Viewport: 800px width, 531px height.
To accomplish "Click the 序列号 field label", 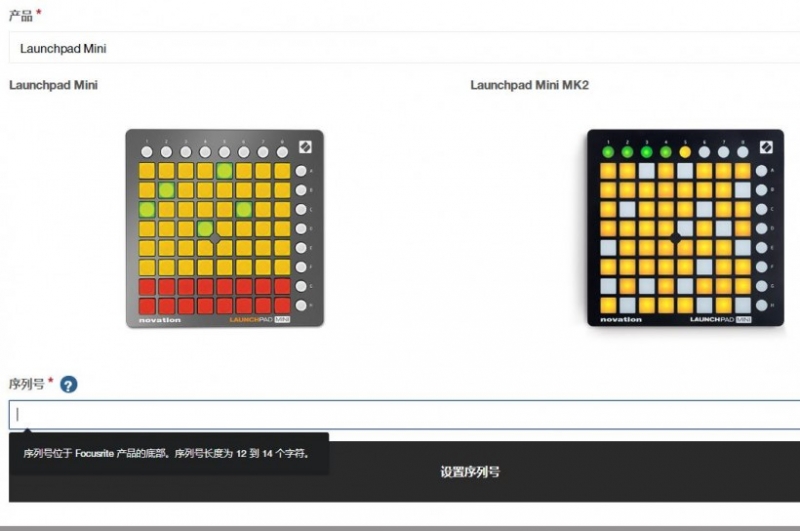I will (27, 384).
